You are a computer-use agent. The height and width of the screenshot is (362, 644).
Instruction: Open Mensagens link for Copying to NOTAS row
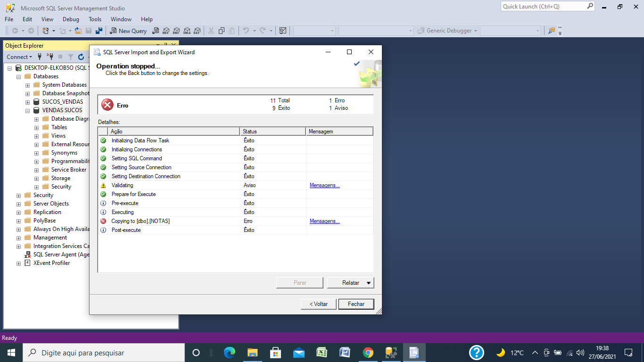click(324, 221)
